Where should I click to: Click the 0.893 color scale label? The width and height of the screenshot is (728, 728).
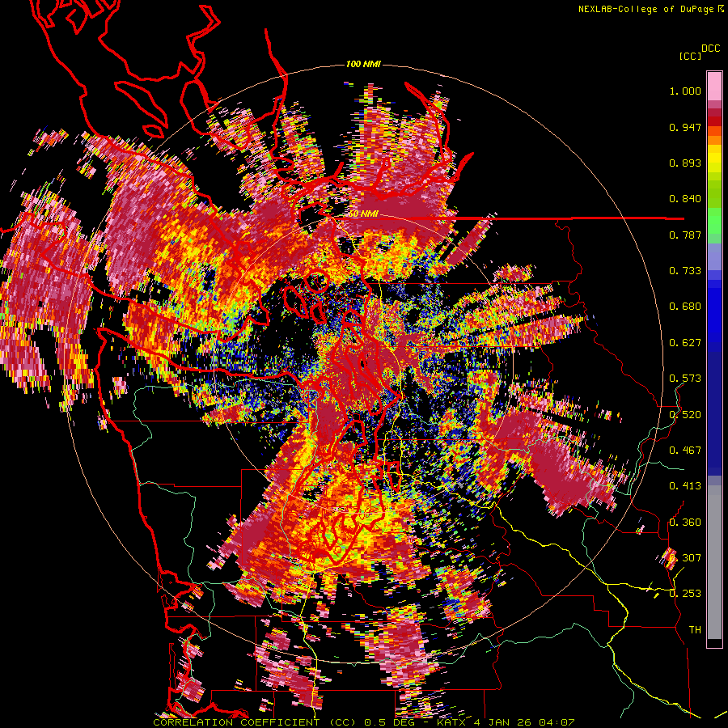[x=685, y=163]
